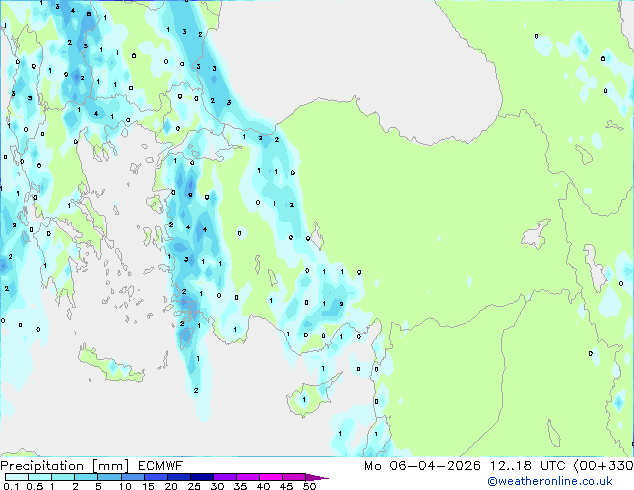Click the 30–35 mm purple swatch
Viewport: 634px width, 490px height.
tap(224, 477)
